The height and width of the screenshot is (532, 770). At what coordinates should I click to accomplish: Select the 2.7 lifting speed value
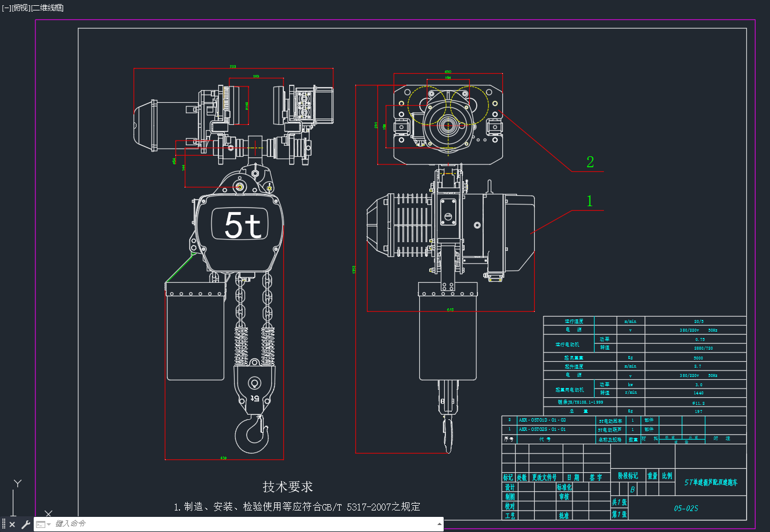coord(697,366)
